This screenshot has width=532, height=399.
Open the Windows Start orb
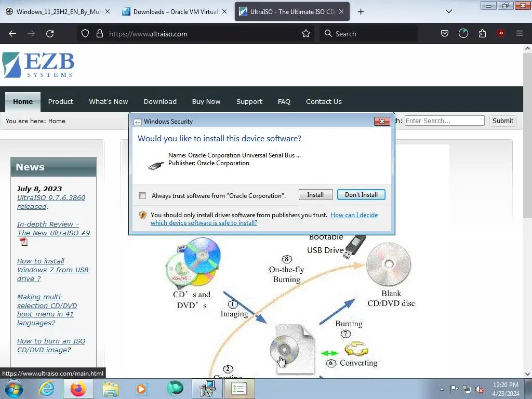[x=14, y=389]
